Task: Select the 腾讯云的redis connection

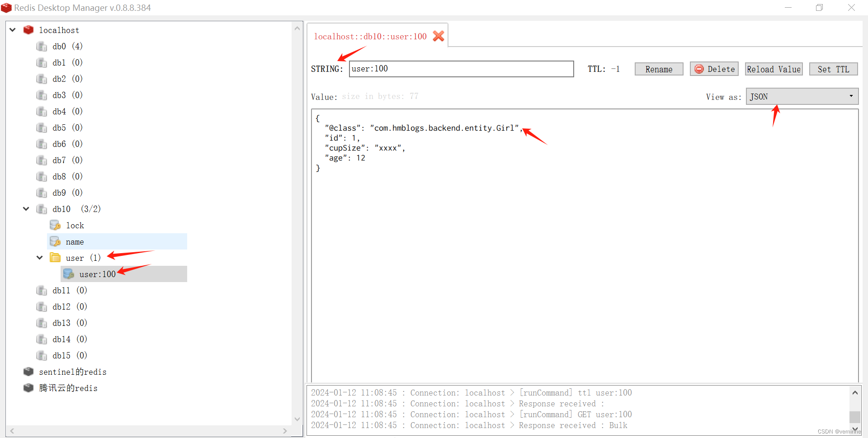Action: pyautogui.click(x=68, y=388)
